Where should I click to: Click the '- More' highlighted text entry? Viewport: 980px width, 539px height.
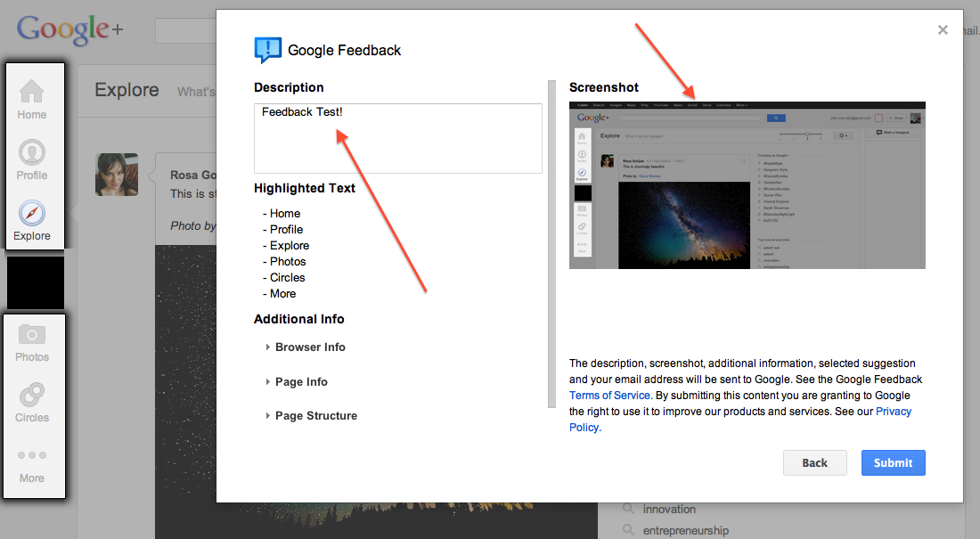(x=280, y=294)
